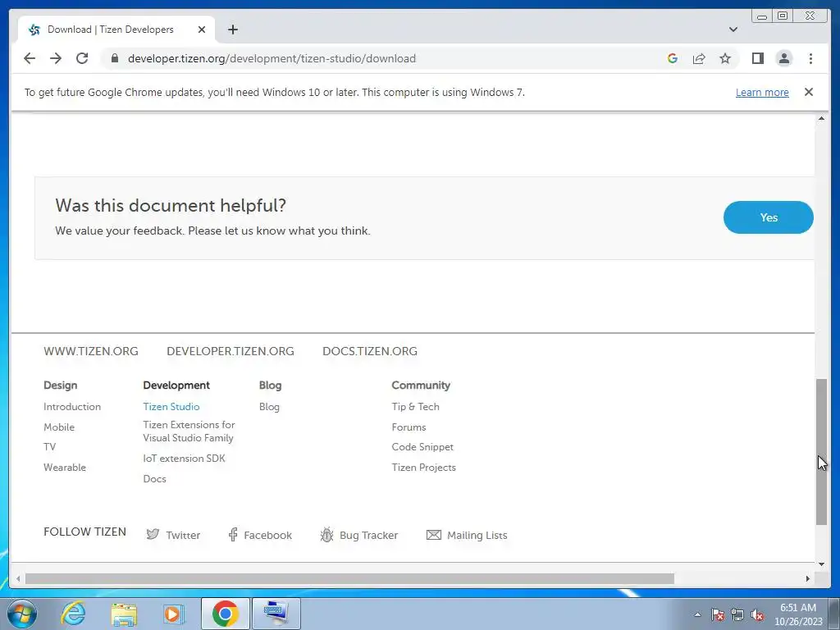Viewport: 840px width, 630px height.
Task: Show hidden system tray icons
Action: point(697,614)
